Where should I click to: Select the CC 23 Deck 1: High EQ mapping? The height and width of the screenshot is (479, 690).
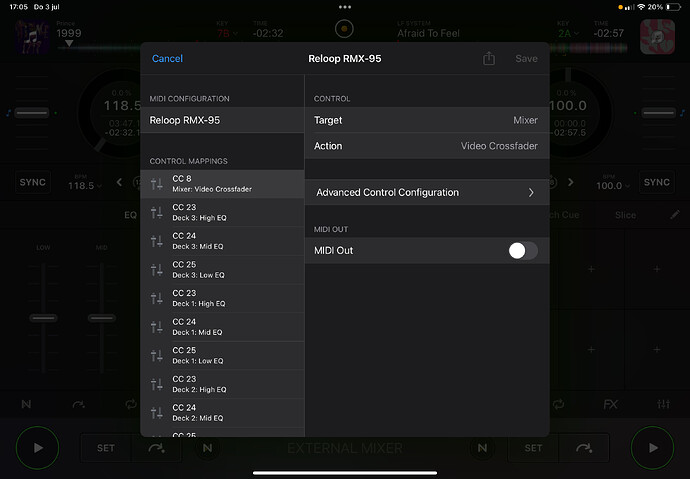click(x=222, y=298)
